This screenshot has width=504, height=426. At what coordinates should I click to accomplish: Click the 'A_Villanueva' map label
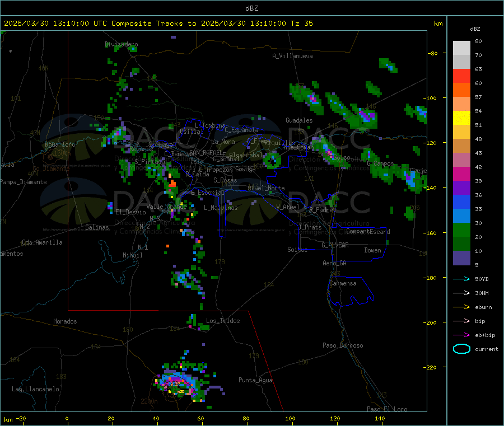click(292, 56)
